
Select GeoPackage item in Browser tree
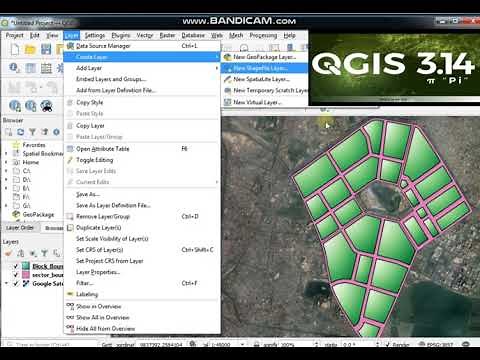tap(38, 214)
